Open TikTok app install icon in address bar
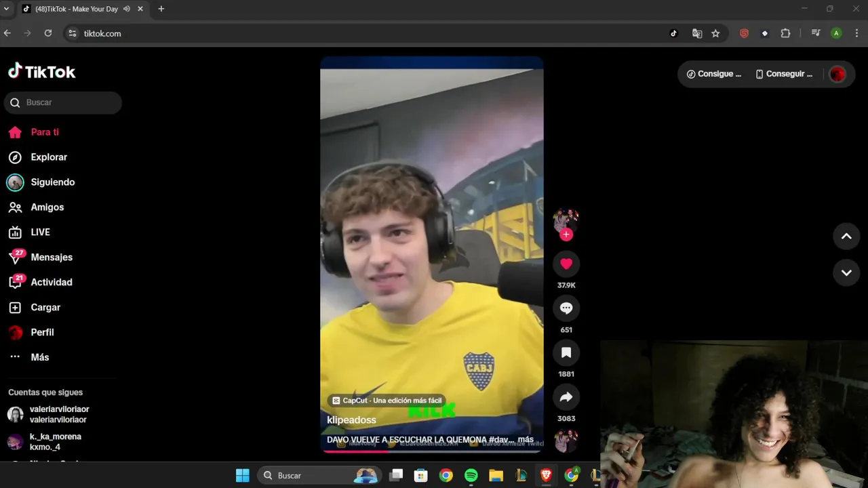The image size is (868, 488). pos(673,33)
